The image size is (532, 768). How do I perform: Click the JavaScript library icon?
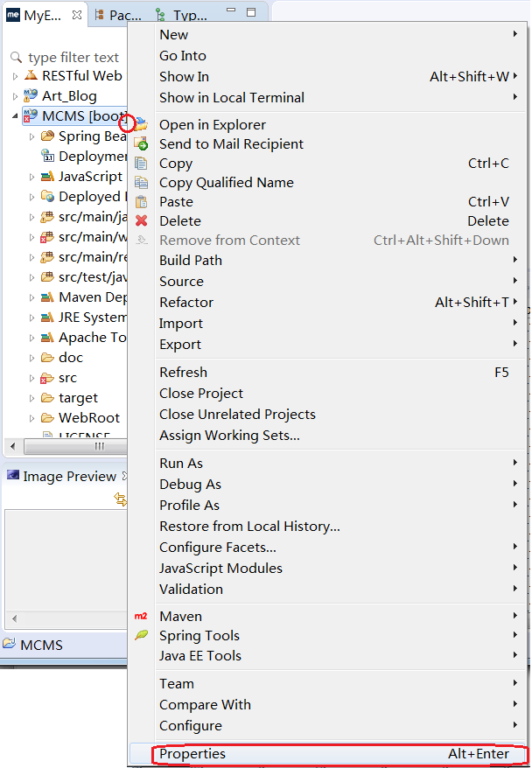click(47, 177)
